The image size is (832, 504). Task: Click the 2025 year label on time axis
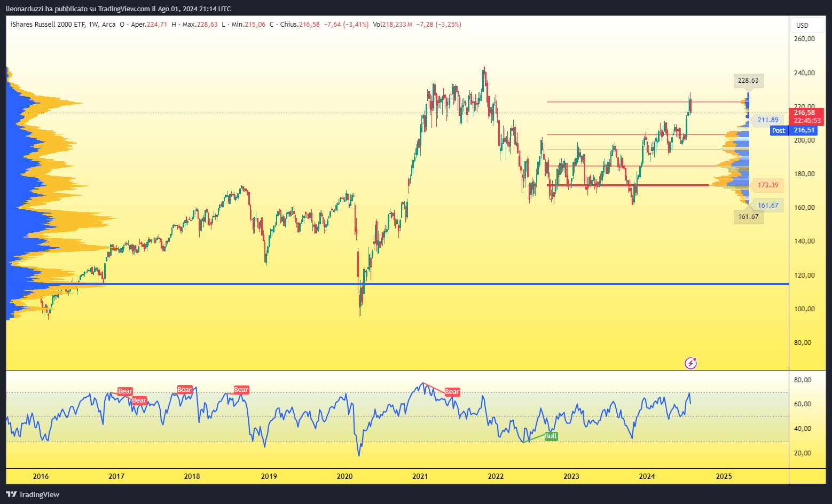tap(724, 476)
